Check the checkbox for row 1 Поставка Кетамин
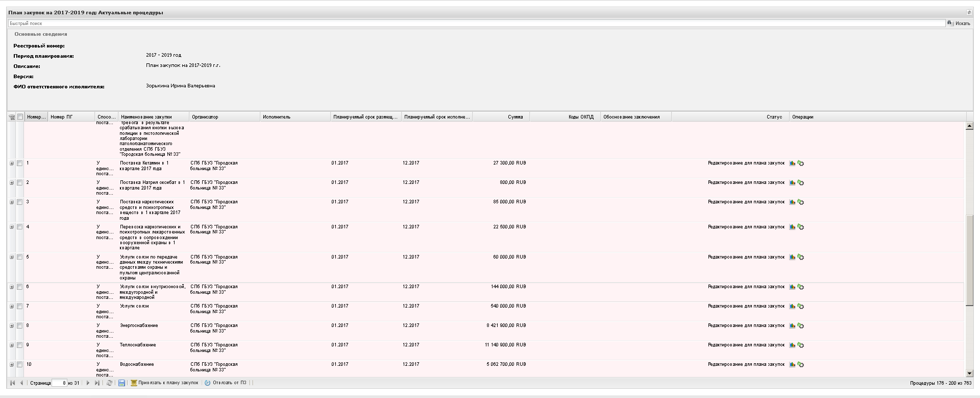 tap(20, 163)
